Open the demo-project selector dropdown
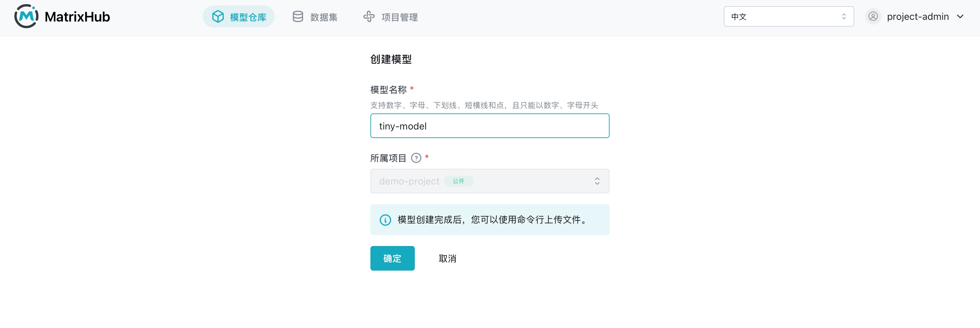The image size is (980, 328). (490, 181)
